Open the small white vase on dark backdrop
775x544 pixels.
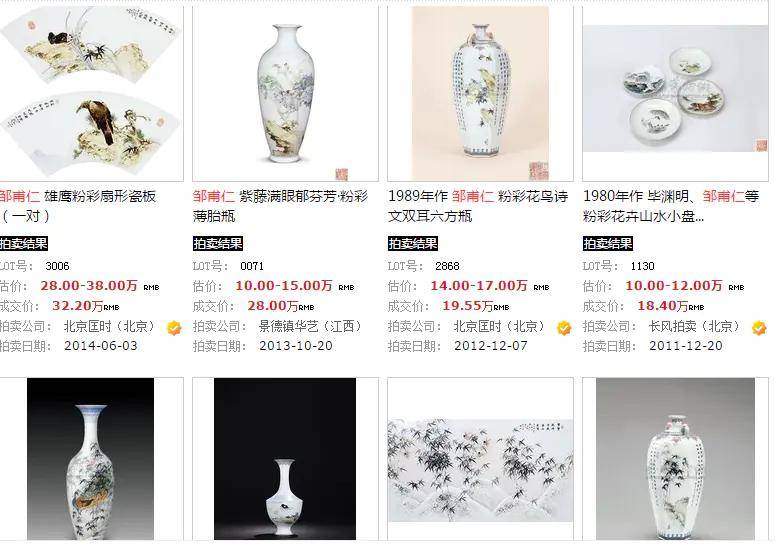coord(285,459)
